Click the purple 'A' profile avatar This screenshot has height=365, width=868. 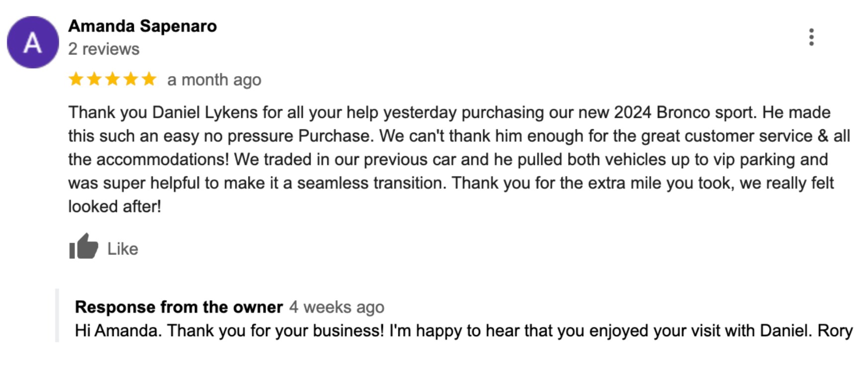33,42
